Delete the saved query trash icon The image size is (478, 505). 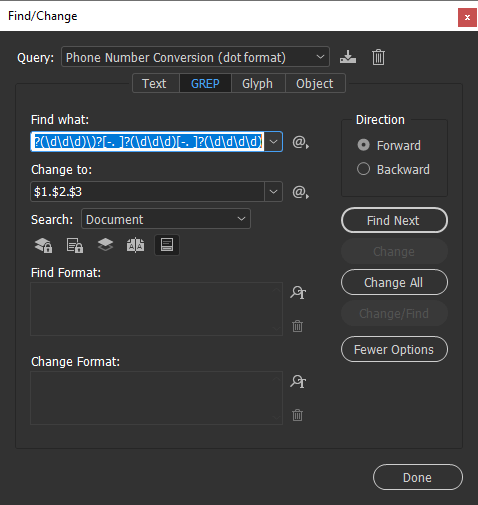click(378, 57)
